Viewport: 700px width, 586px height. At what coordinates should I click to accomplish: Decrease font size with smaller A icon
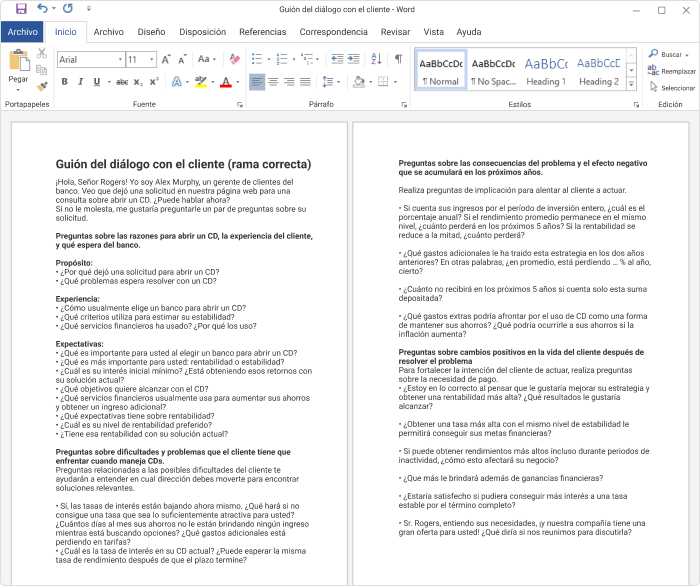182,59
